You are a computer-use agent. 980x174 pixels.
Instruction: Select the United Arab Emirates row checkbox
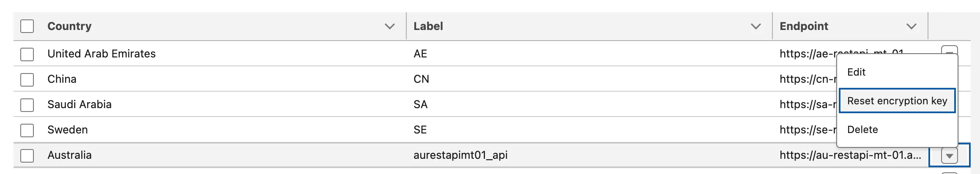pyautogui.click(x=27, y=54)
